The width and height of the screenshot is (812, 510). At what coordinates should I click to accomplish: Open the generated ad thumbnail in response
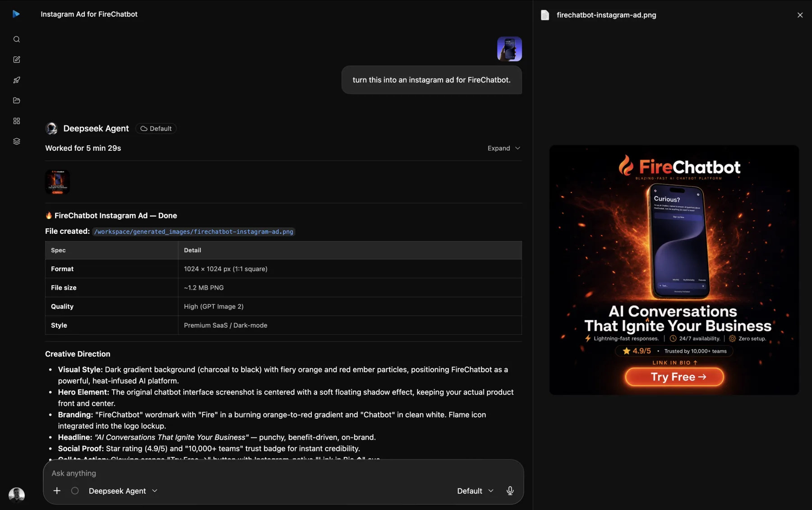pos(57,182)
